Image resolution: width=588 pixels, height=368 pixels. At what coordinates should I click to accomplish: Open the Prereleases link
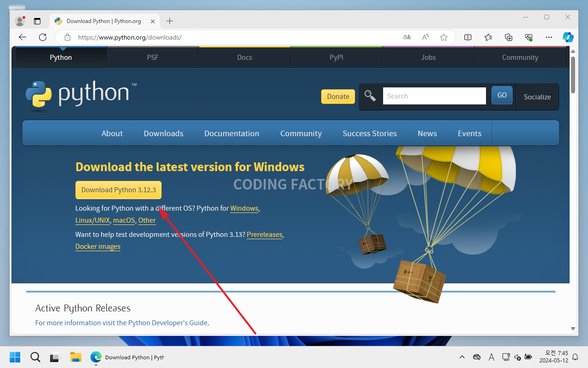[x=265, y=235]
